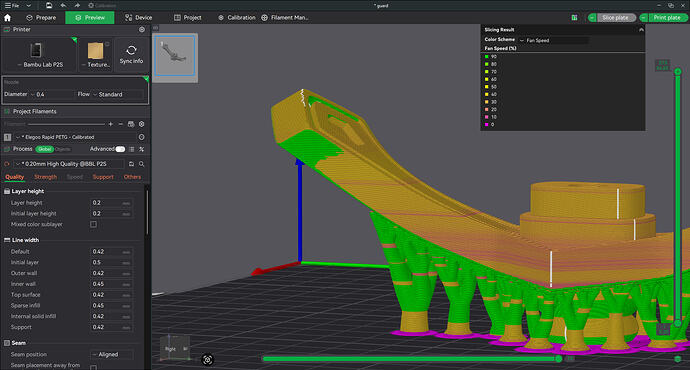Toggle Seam placement away from checkbox
The height and width of the screenshot is (370, 690).
click(x=93, y=367)
